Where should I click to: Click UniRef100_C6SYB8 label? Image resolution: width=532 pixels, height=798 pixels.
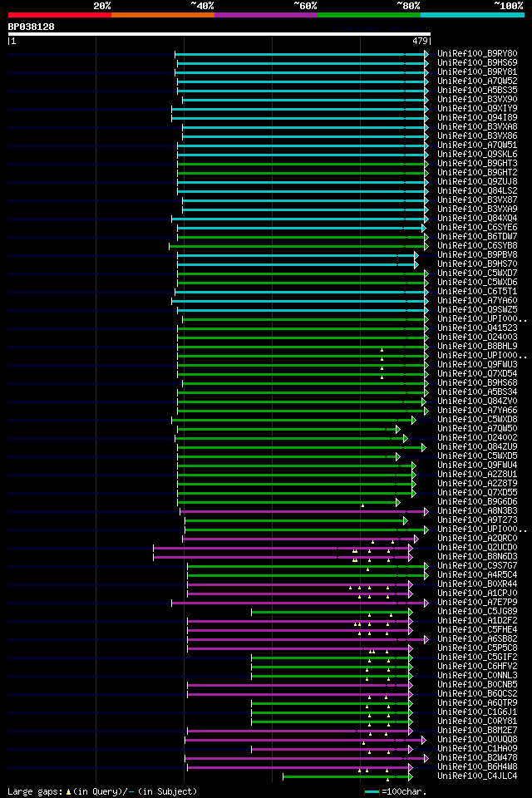tap(477, 246)
